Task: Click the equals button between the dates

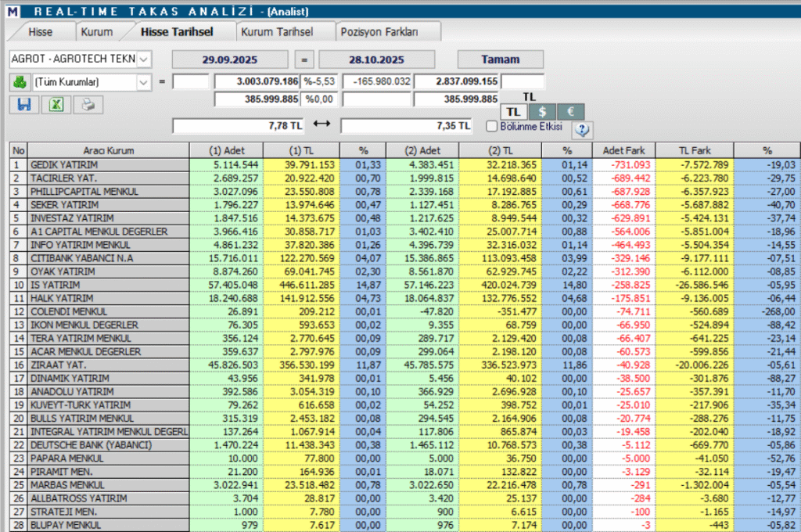Action: [x=305, y=59]
